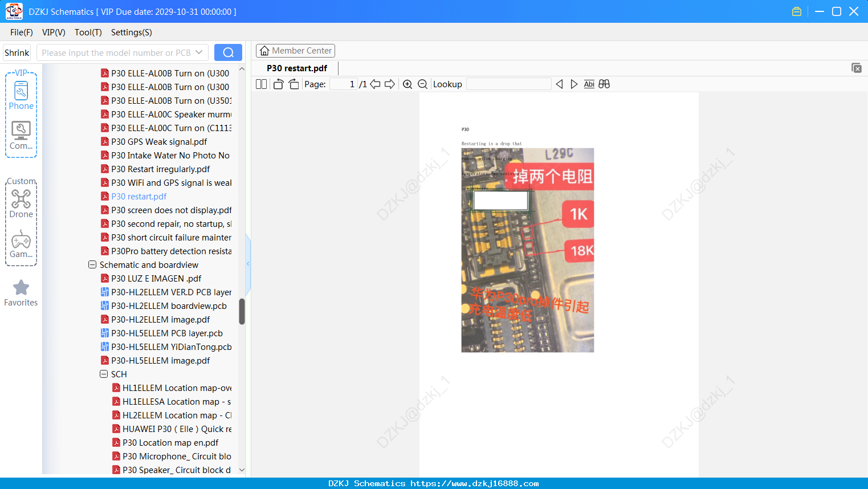Click the zoom in magnifier

(407, 84)
